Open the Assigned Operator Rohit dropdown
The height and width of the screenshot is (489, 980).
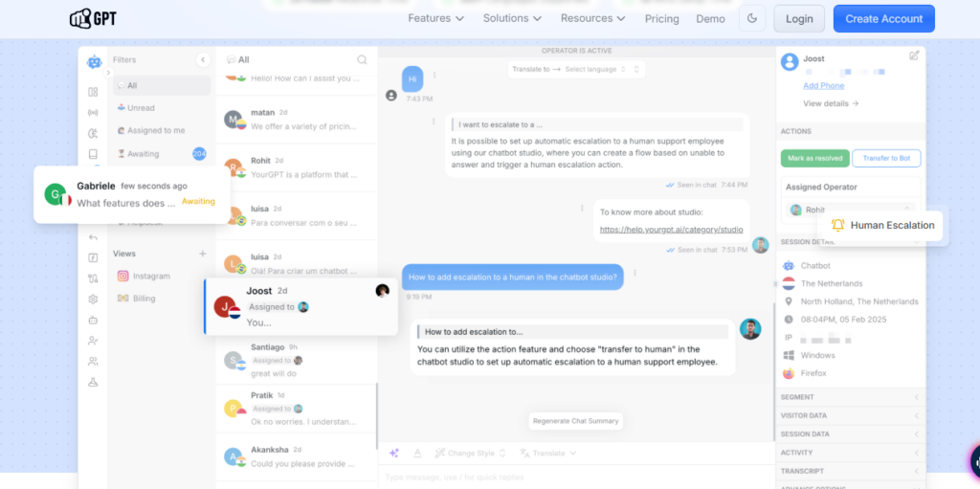click(850, 210)
